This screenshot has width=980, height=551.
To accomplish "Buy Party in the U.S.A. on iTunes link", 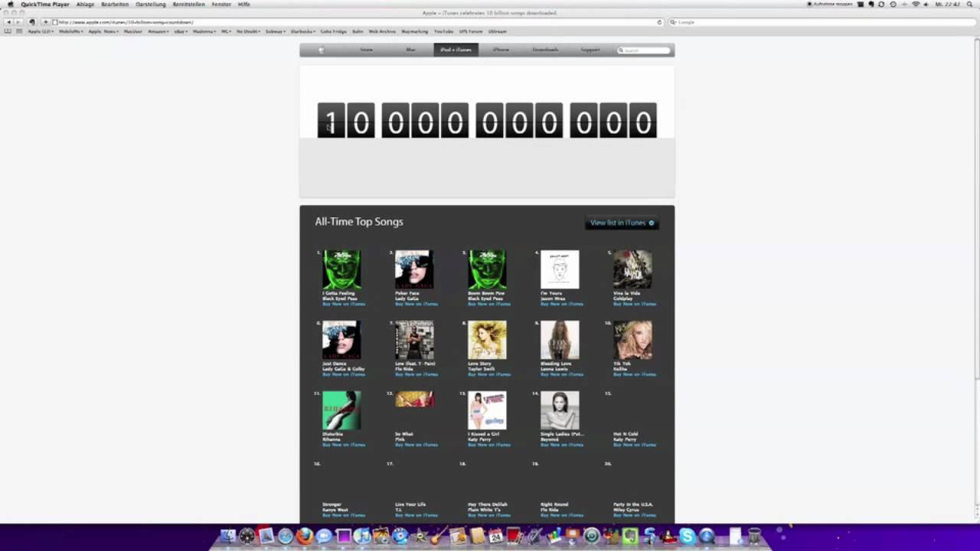I will 635,515.
